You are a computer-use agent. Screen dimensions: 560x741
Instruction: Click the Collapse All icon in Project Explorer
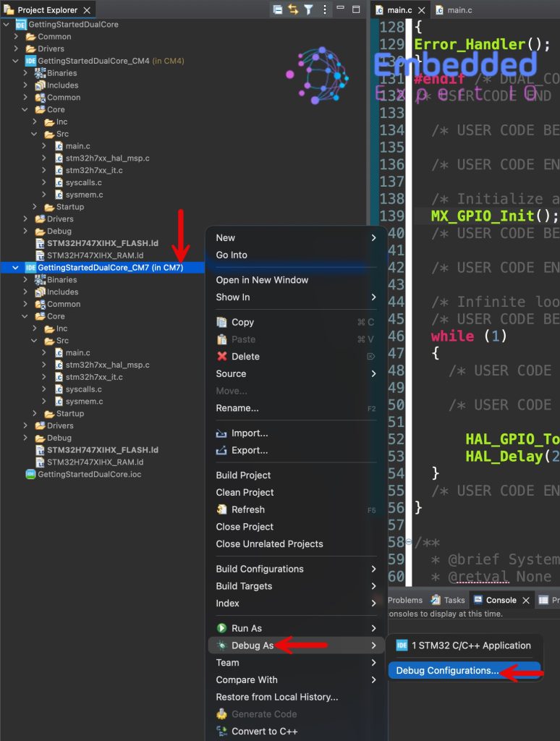tap(278, 9)
